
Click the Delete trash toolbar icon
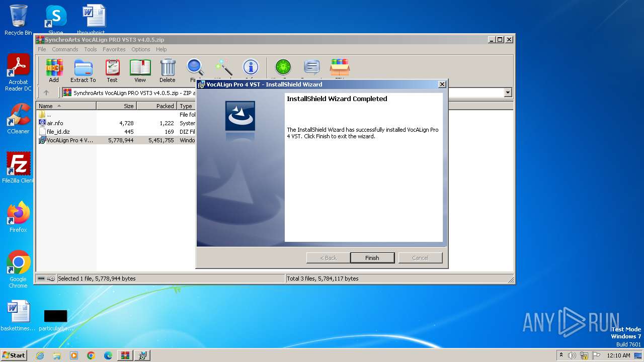point(168,70)
